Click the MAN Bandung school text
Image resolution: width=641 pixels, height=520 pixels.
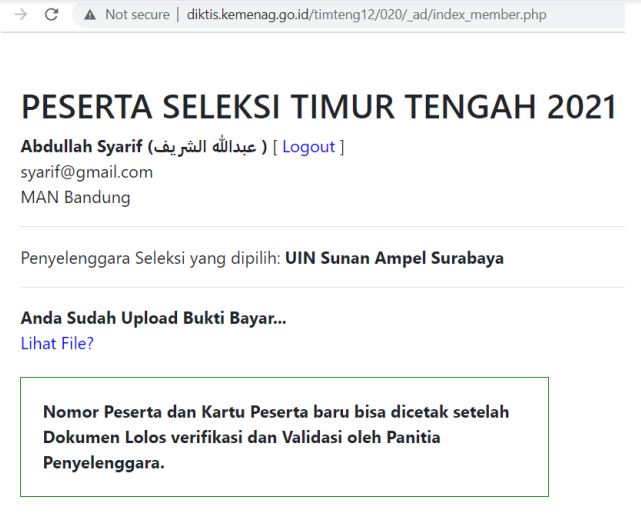coord(76,197)
